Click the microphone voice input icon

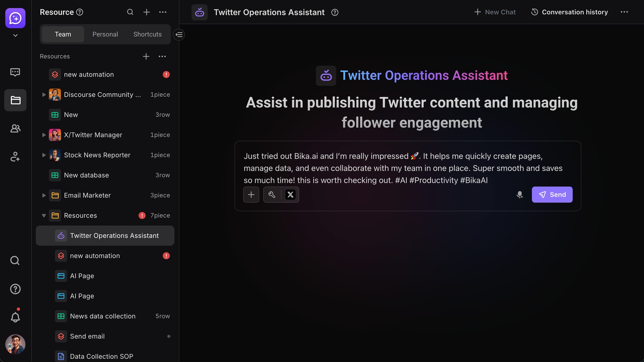(520, 195)
